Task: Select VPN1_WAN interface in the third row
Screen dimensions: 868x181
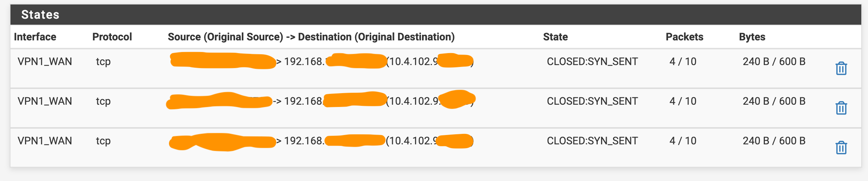Action: (45, 141)
